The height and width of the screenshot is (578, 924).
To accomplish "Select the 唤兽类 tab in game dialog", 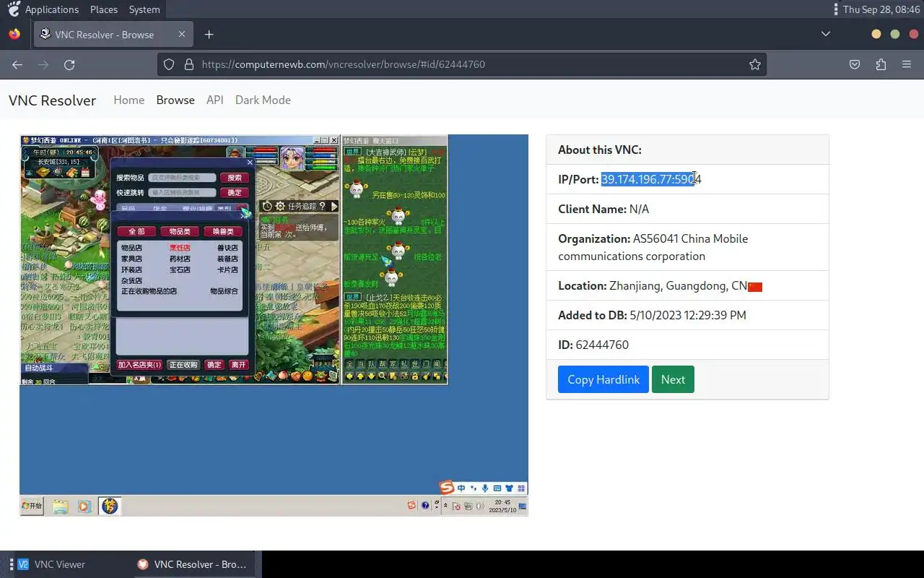I will (x=223, y=231).
